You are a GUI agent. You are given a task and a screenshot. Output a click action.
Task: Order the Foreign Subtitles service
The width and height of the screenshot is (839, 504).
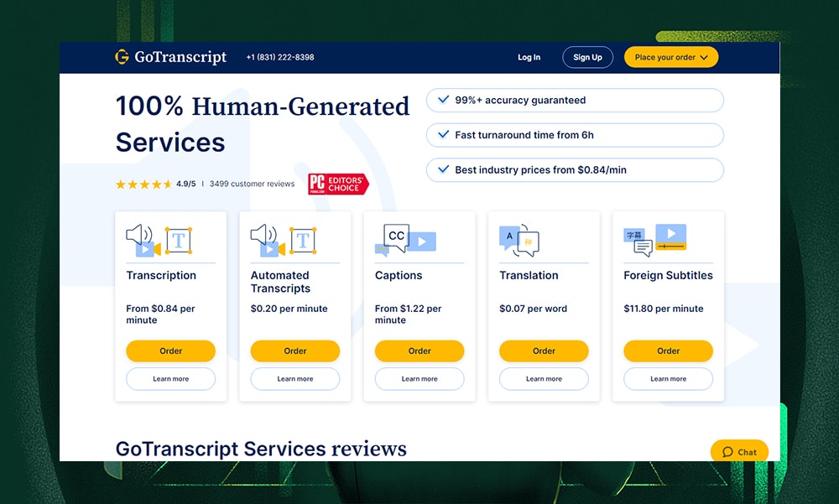pos(668,351)
